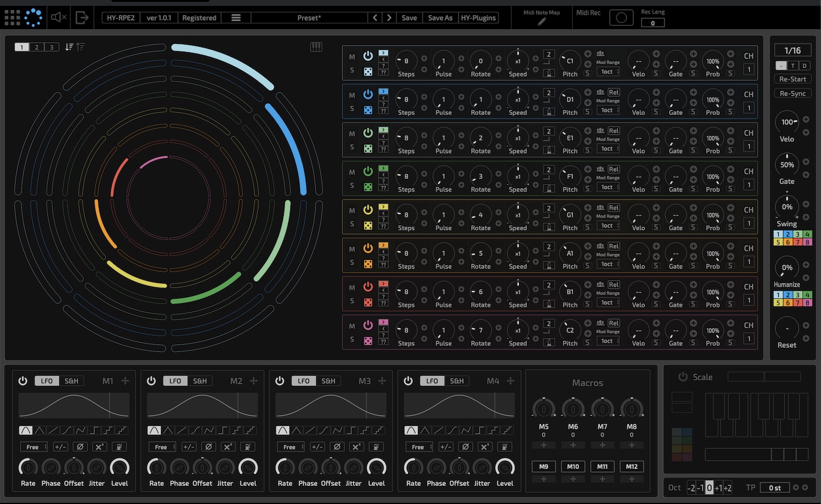Image resolution: width=821 pixels, height=504 pixels.
Task: Open the TP 0 st transpose field
Action: pos(775,488)
